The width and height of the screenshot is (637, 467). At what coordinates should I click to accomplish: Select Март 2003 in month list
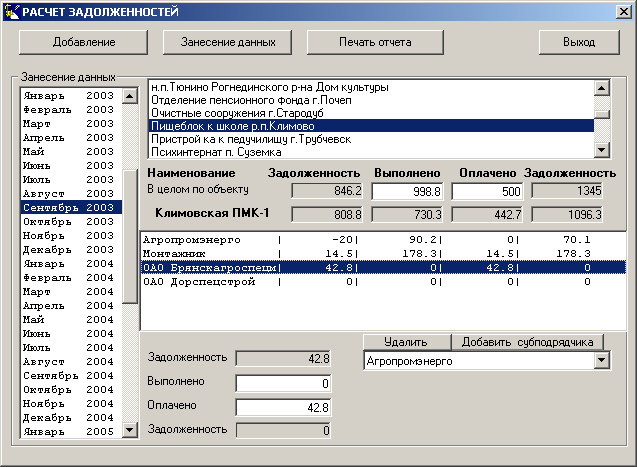coord(72,123)
